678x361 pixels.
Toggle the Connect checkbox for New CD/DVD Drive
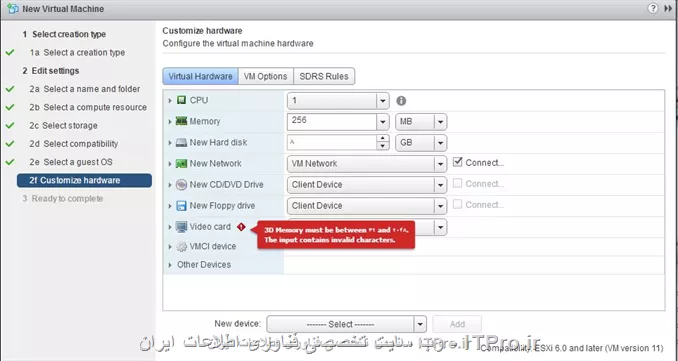pyautogui.click(x=457, y=183)
